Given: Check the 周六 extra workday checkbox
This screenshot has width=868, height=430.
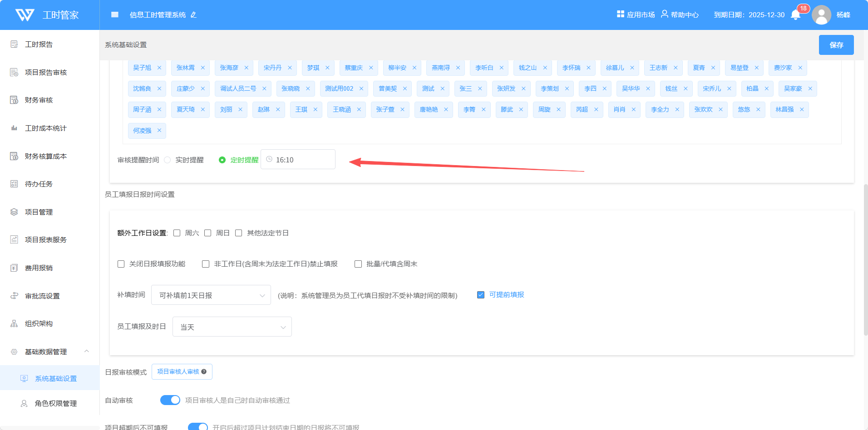Looking at the screenshot, I should click(x=177, y=233).
